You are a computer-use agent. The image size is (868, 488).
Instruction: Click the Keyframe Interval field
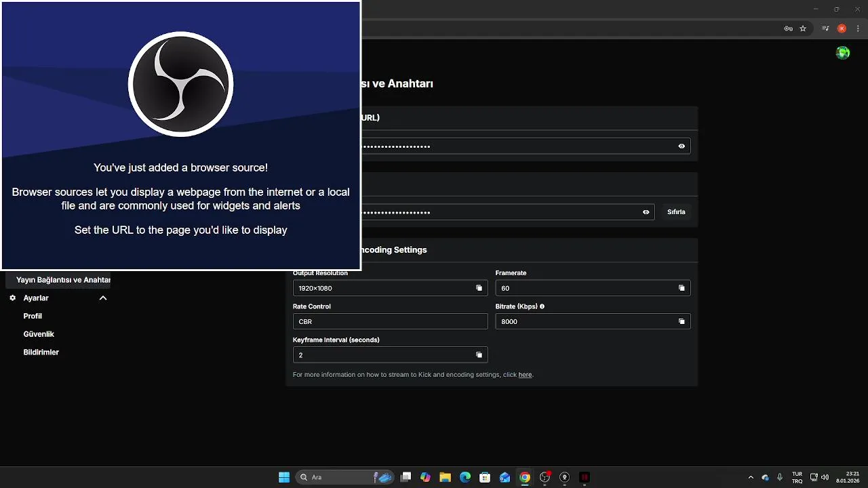point(390,355)
